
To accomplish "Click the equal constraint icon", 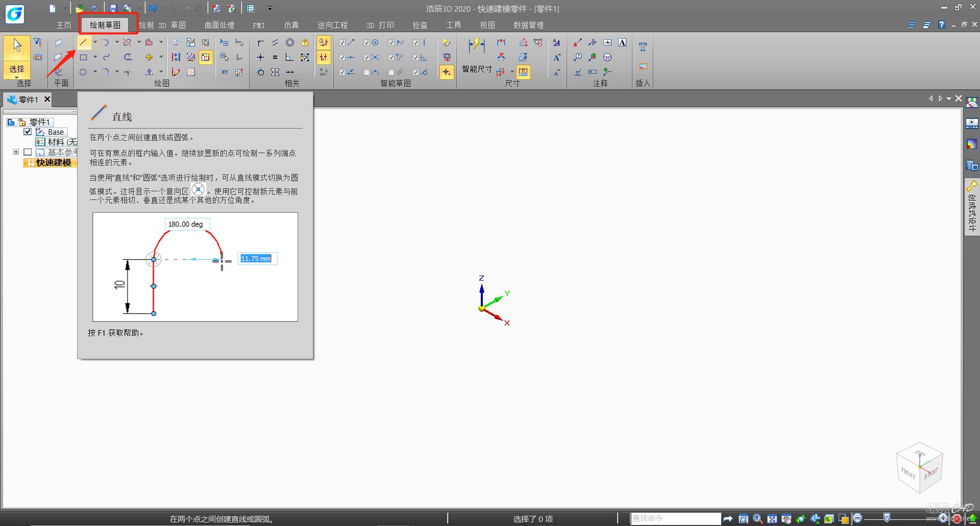I will coord(275,57).
